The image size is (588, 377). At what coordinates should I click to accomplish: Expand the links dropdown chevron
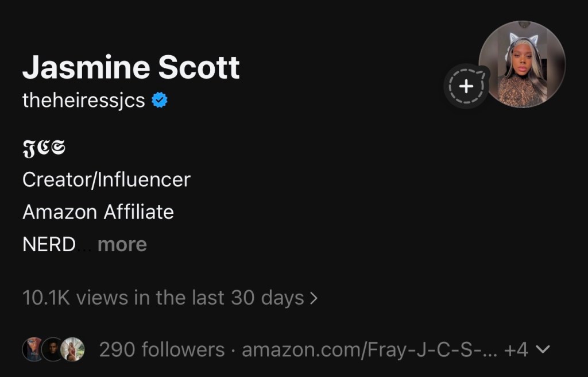pos(543,349)
